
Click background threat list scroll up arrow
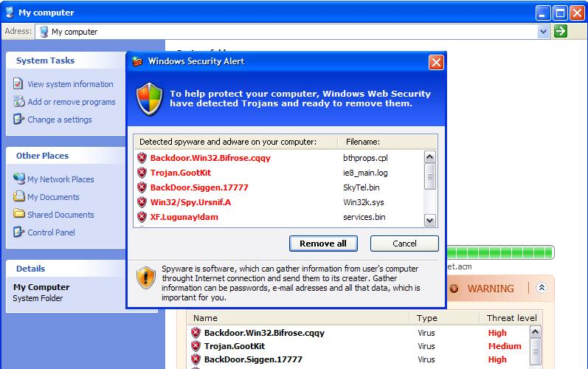pyautogui.click(x=535, y=332)
